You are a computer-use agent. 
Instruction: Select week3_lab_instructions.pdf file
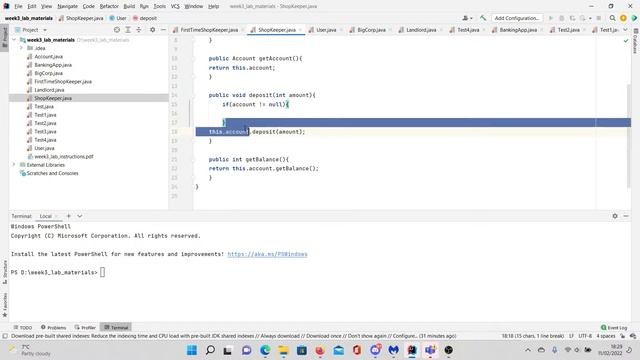coord(64,156)
